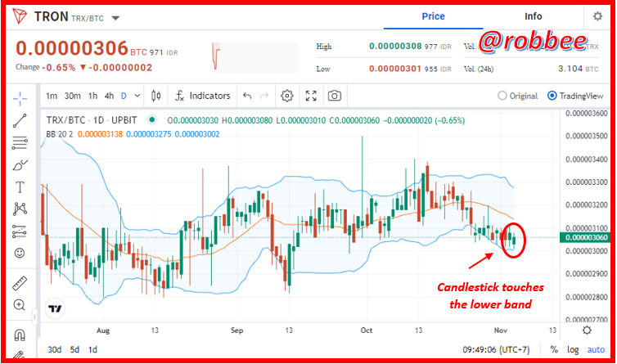Click the 09:49:06 (UTC+7) timezone clock
The image size is (617, 364).
pos(496,349)
